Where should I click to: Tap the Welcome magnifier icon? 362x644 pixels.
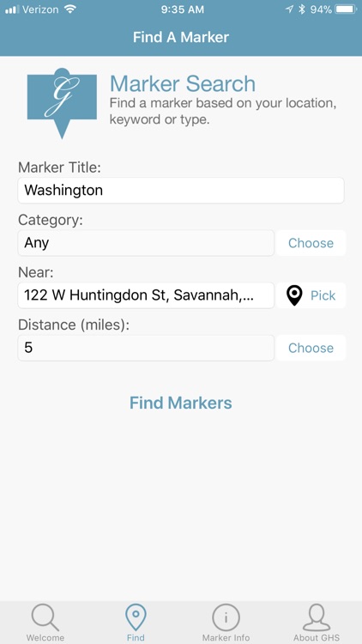point(45,617)
